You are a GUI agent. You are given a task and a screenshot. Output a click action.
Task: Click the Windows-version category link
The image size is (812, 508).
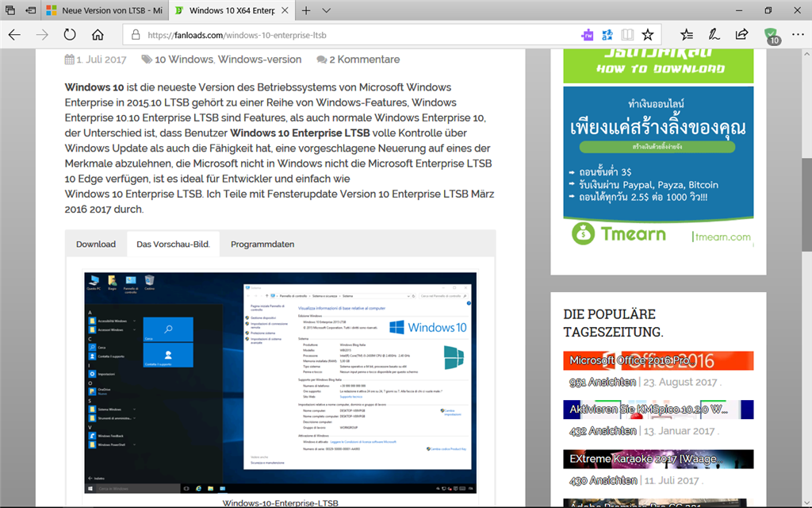259,60
